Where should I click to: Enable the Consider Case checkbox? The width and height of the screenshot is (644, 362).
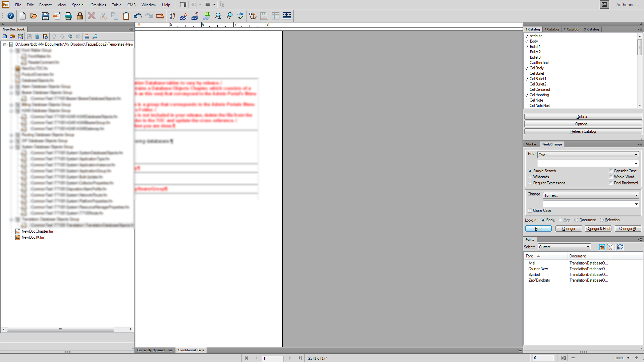[x=611, y=171]
